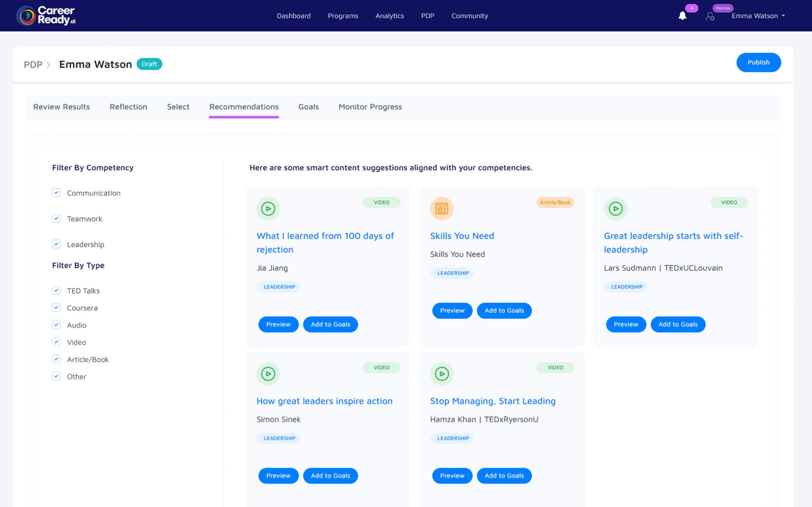Click the play icon on "Great leadership starts with self-leadership"
Image resolution: width=812 pixels, height=507 pixels.
point(615,208)
